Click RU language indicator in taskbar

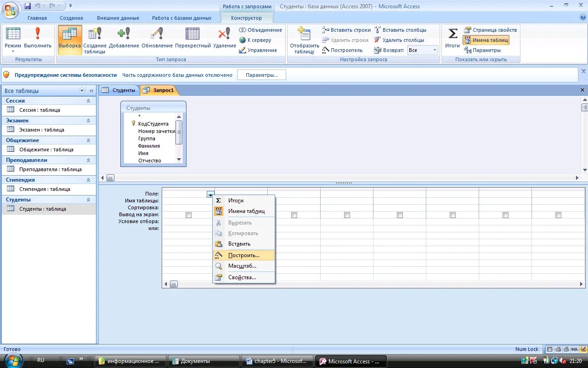click(41, 360)
